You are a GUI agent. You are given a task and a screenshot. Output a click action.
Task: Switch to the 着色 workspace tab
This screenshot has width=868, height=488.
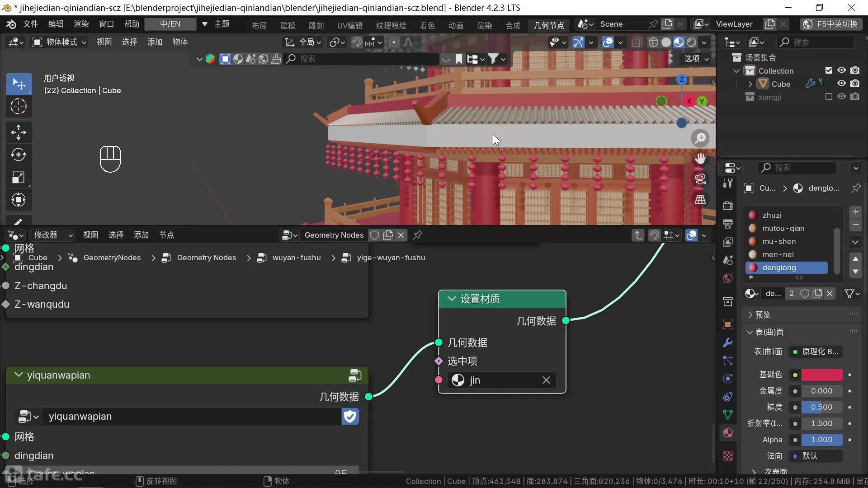tap(427, 25)
